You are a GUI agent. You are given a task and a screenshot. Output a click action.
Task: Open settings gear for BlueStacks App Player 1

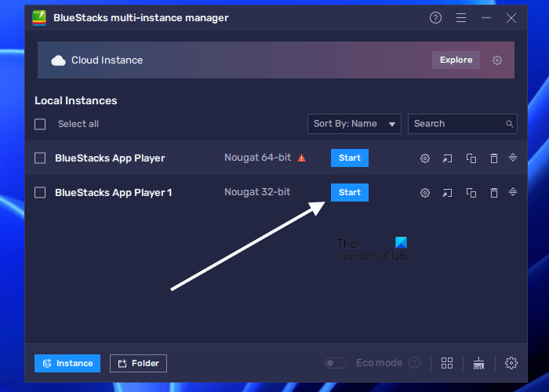coord(425,193)
